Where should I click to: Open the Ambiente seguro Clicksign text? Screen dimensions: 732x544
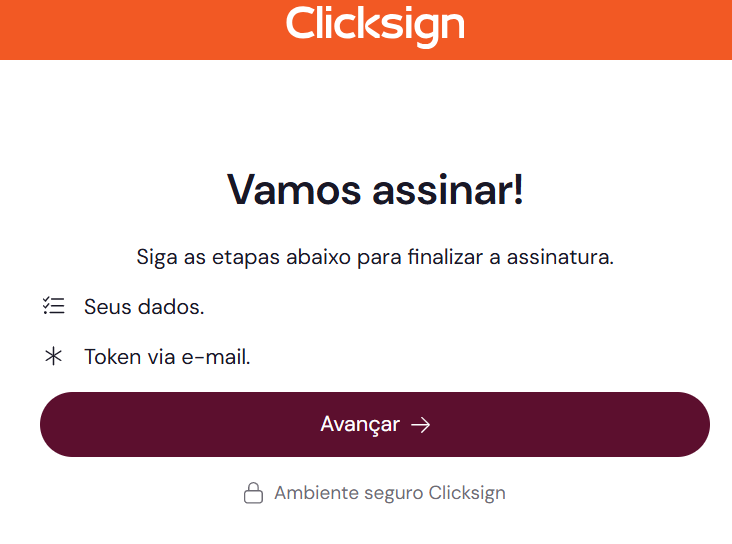(x=390, y=493)
